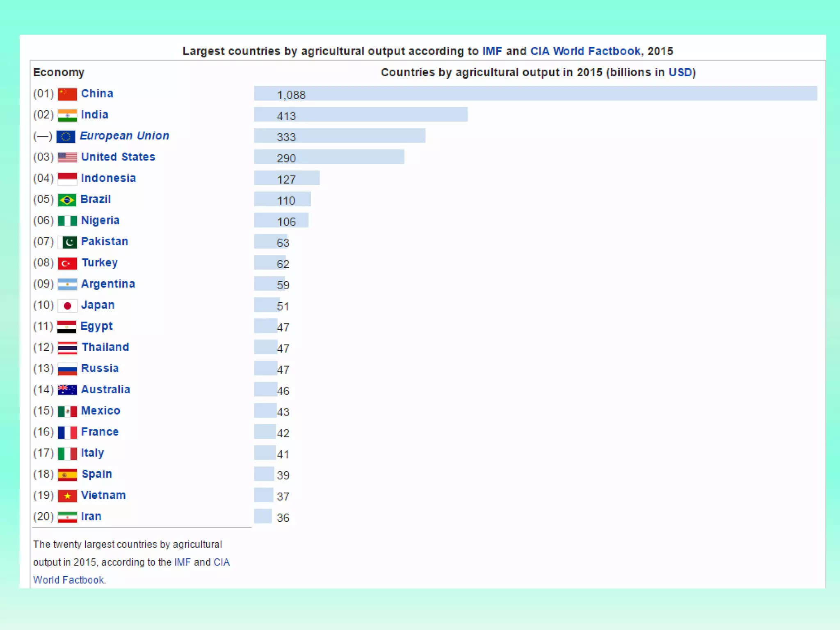Click the Vietnam flag icon
The width and height of the screenshot is (840, 630).
click(67, 496)
